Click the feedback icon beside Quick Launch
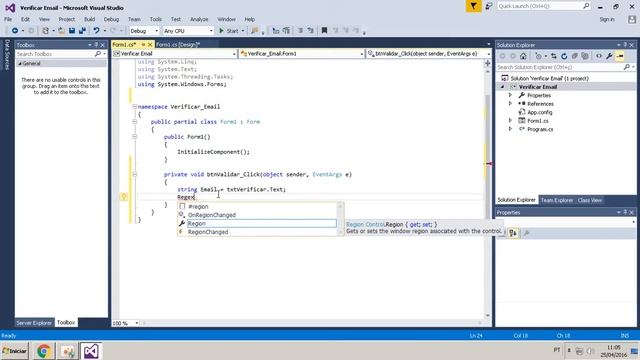640x360 pixels. (x=489, y=6)
